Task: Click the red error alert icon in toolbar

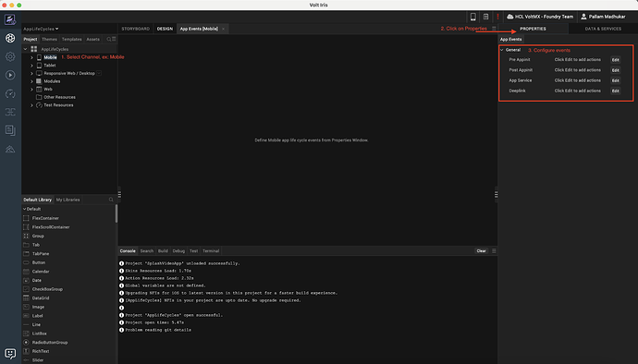Action: coord(497,17)
